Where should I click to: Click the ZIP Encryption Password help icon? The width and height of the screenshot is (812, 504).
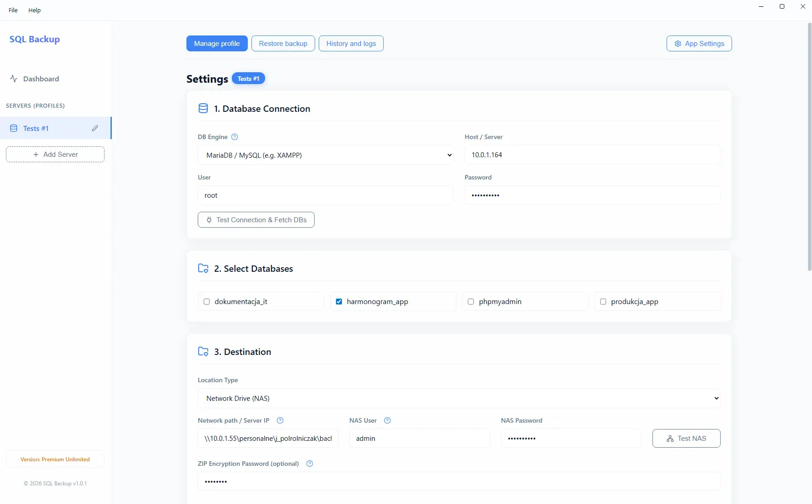(x=310, y=464)
